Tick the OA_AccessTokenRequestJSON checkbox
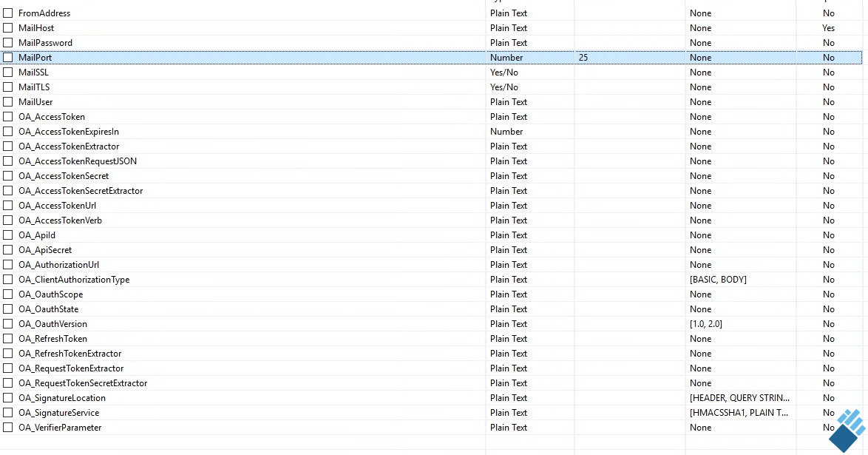868x455 pixels. click(x=7, y=161)
